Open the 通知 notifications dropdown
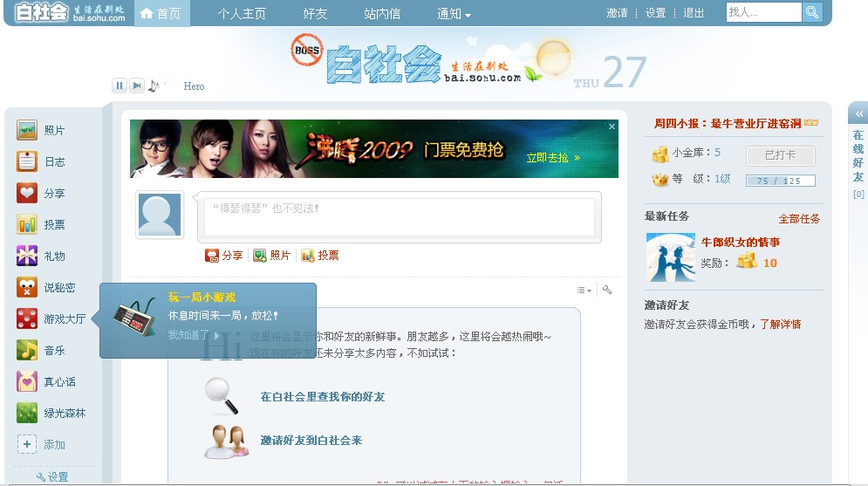The width and height of the screenshot is (868, 486). point(454,13)
